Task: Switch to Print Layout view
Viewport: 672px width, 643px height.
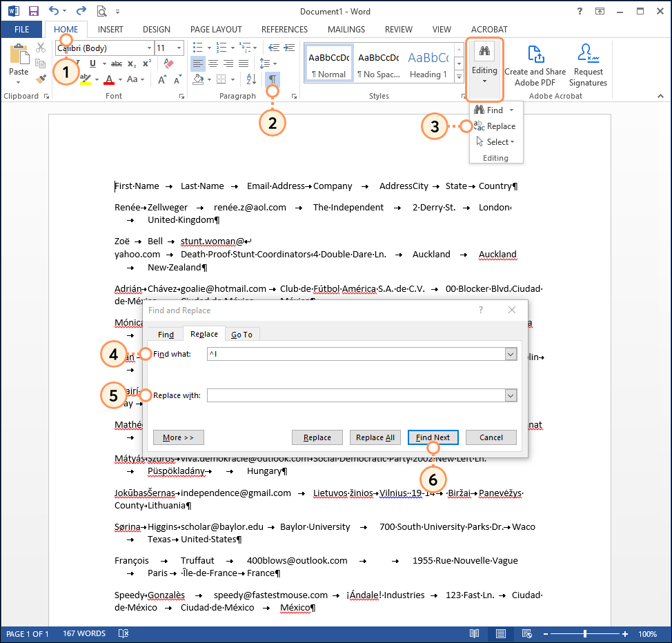Action: coord(501,633)
